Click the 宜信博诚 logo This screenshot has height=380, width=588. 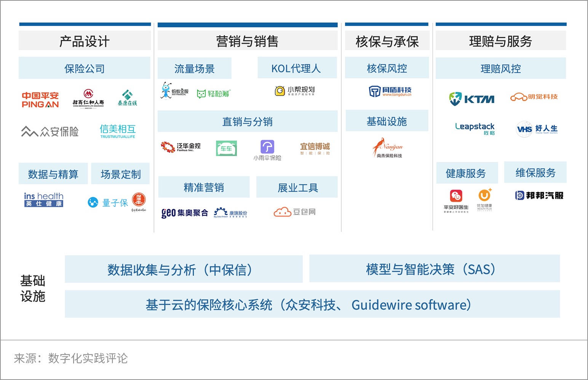[x=315, y=148]
